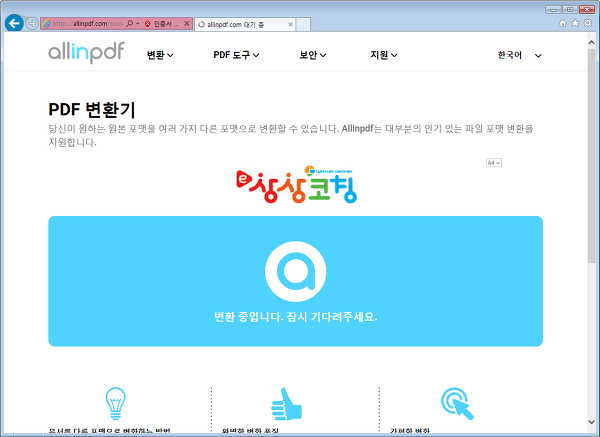
Task: Click the scrollbar up arrow
Action: click(591, 42)
